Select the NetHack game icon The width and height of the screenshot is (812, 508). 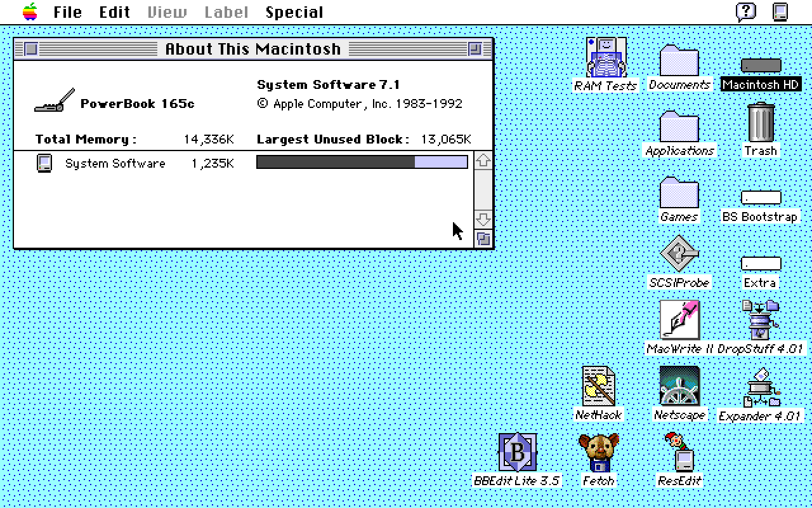(599, 386)
